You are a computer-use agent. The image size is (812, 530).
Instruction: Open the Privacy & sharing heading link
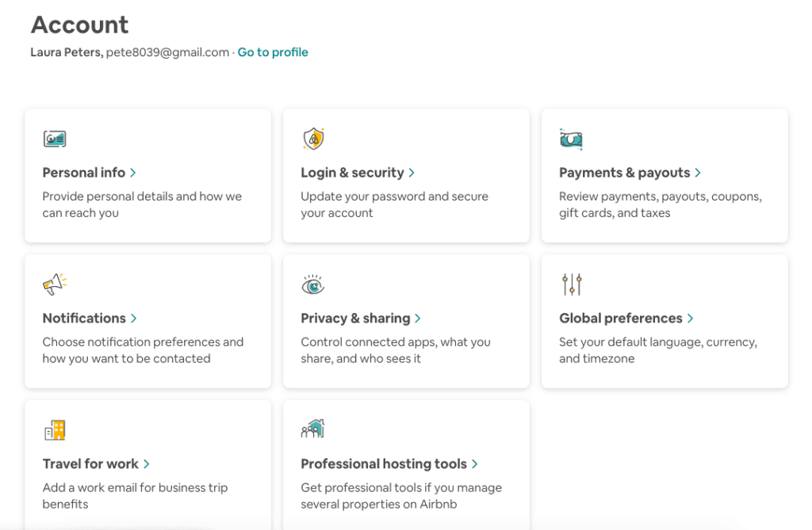(355, 318)
